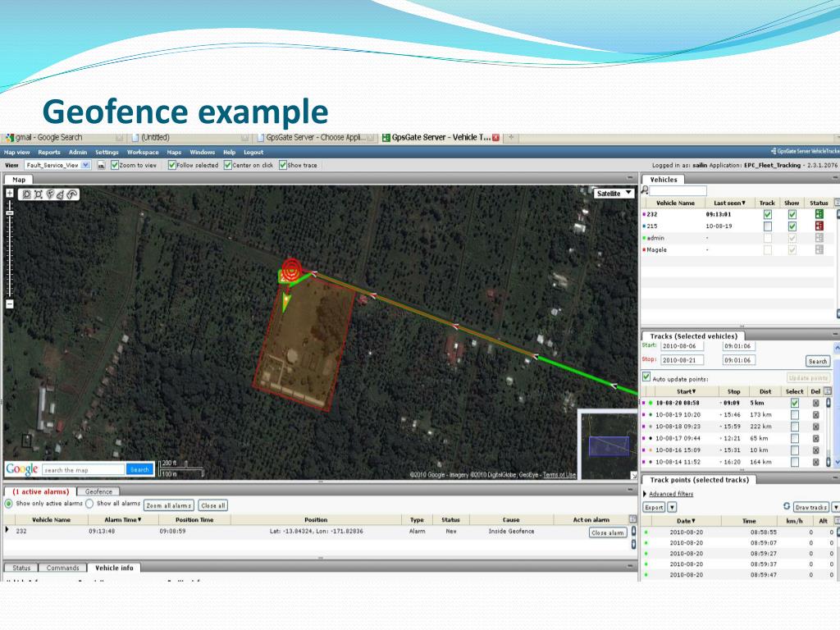Switch to the Geofence tab
The width and height of the screenshot is (840, 630).
point(98,491)
